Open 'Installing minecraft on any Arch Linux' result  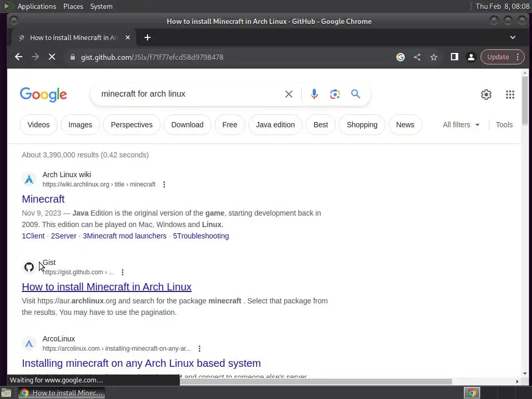click(x=141, y=363)
